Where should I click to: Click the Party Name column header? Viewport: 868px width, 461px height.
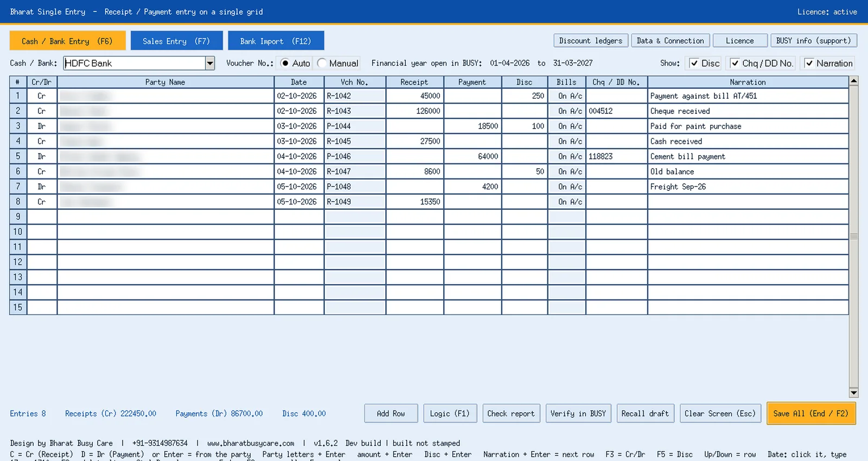(x=165, y=82)
